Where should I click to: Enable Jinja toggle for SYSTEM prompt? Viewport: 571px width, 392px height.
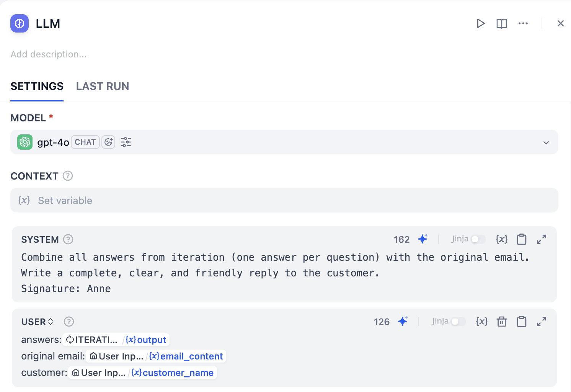(x=478, y=239)
